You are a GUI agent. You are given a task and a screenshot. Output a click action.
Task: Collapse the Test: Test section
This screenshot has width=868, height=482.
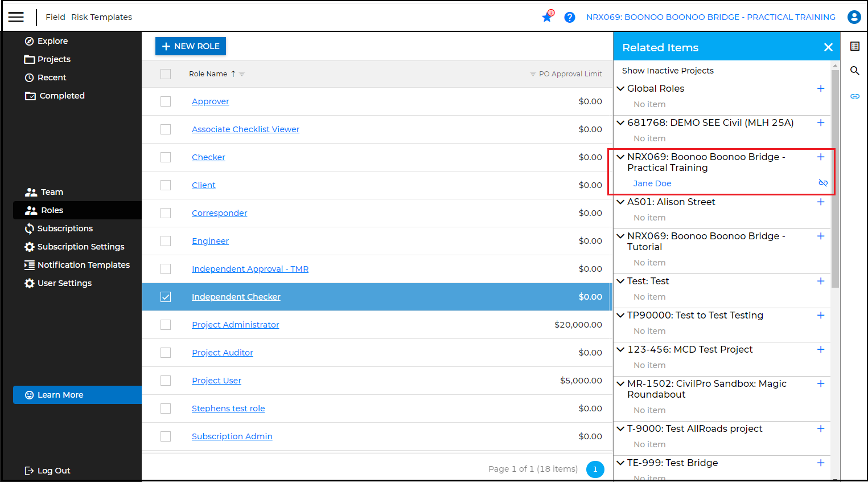coord(620,281)
